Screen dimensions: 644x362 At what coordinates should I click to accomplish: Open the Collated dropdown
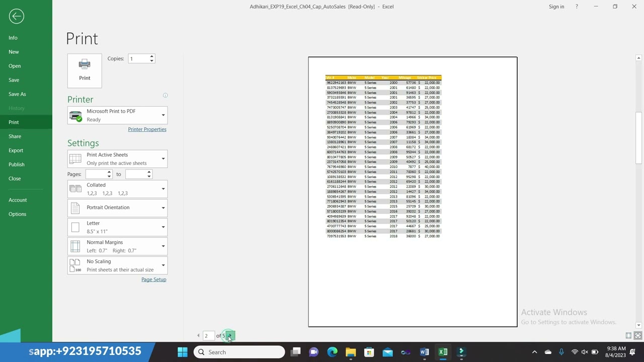click(x=117, y=189)
